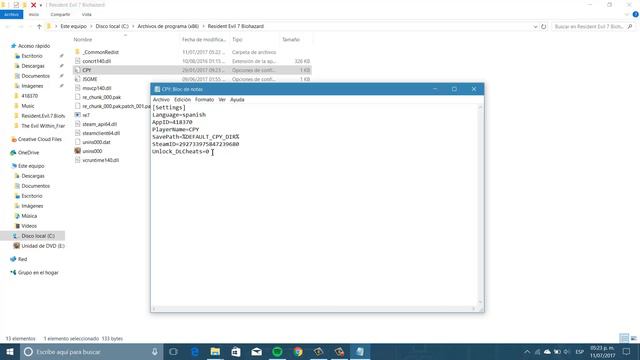Open OneDrive in the sidebar
Image resolution: width=640 pixels, height=360 pixels.
(28, 153)
